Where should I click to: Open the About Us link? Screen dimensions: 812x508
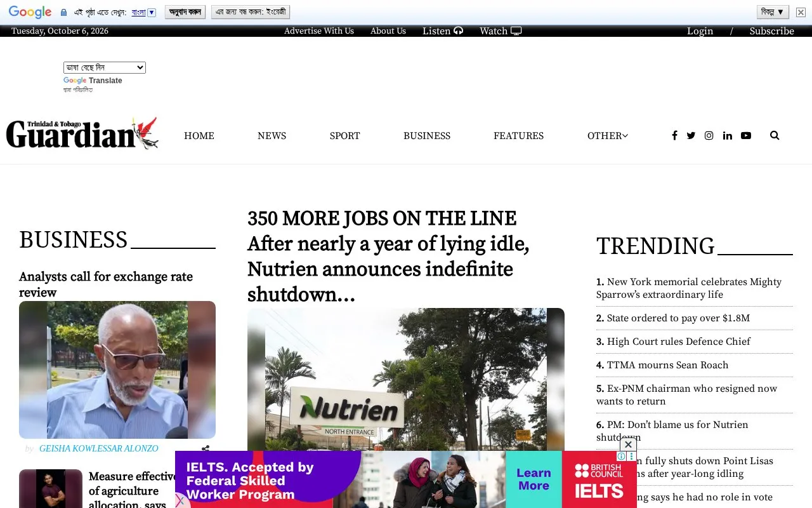click(388, 31)
